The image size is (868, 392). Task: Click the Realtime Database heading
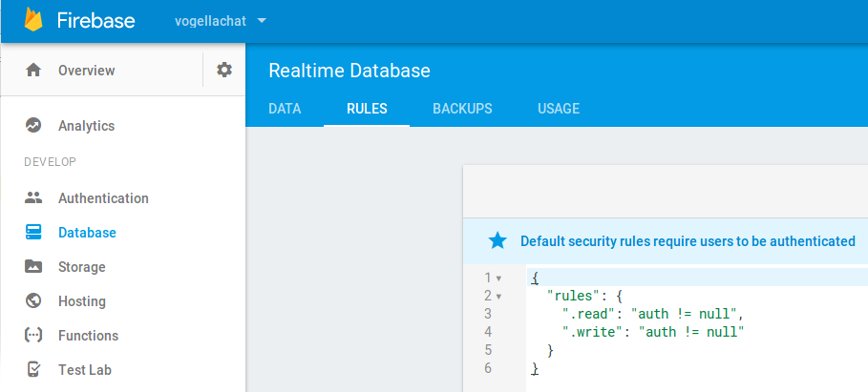(349, 71)
